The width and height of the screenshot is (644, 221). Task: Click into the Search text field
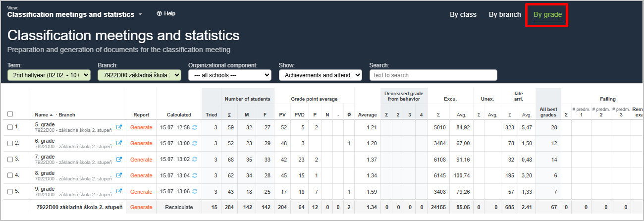coord(433,75)
